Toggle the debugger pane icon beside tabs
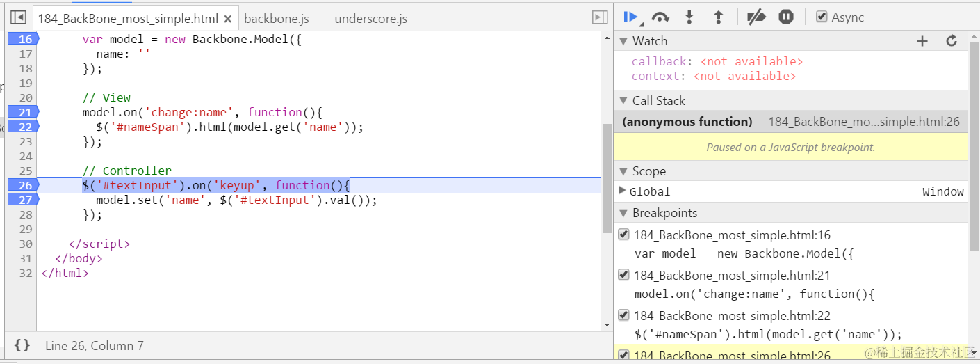The height and width of the screenshot is (364, 980). click(599, 17)
